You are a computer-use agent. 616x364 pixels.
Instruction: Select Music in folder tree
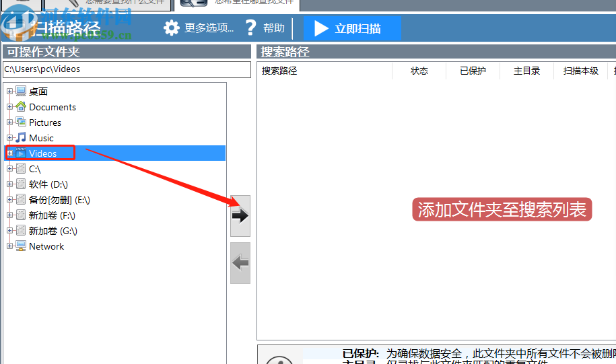click(x=41, y=138)
